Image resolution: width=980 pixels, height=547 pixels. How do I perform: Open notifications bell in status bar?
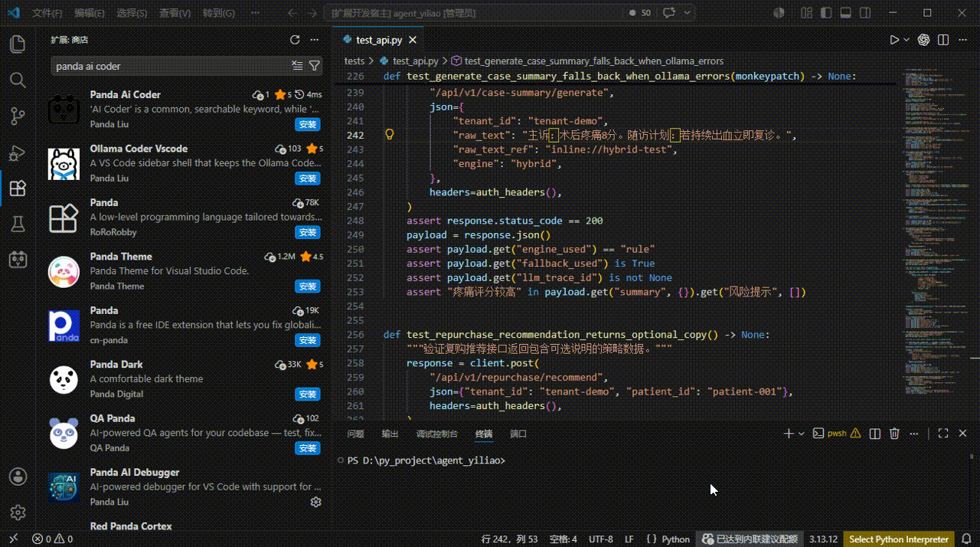(x=967, y=539)
